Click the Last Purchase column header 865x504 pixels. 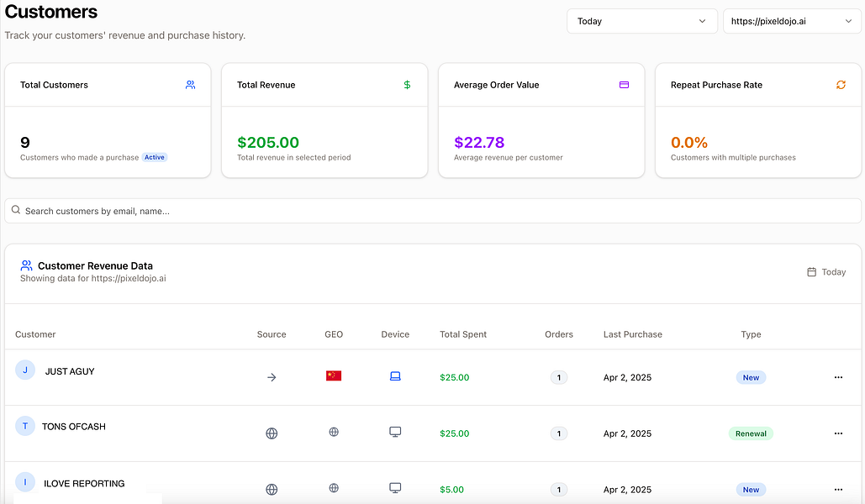[632, 334]
